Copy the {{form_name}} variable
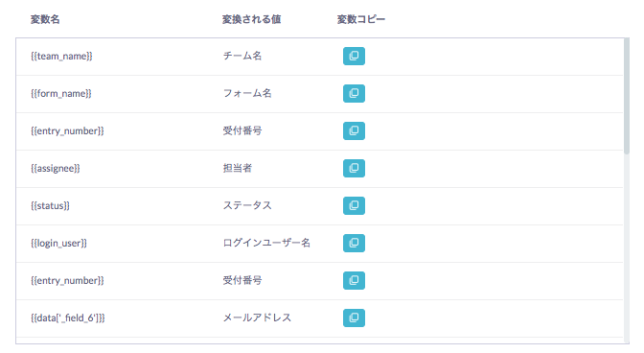The image size is (644, 353). [354, 93]
